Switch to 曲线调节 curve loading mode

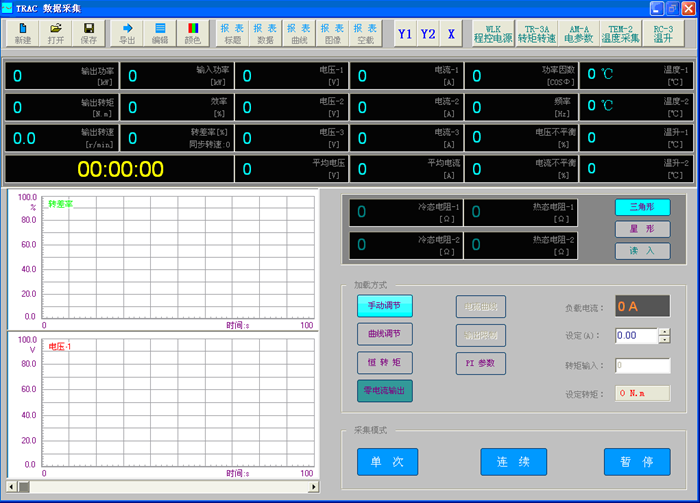[x=384, y=334]
